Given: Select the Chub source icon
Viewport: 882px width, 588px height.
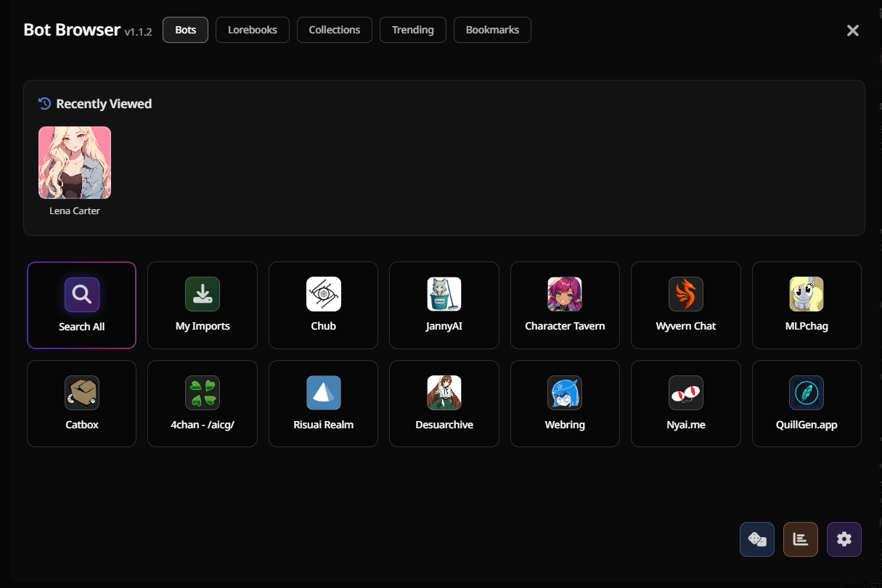Looking at the screenshot, I should [323, 294].
